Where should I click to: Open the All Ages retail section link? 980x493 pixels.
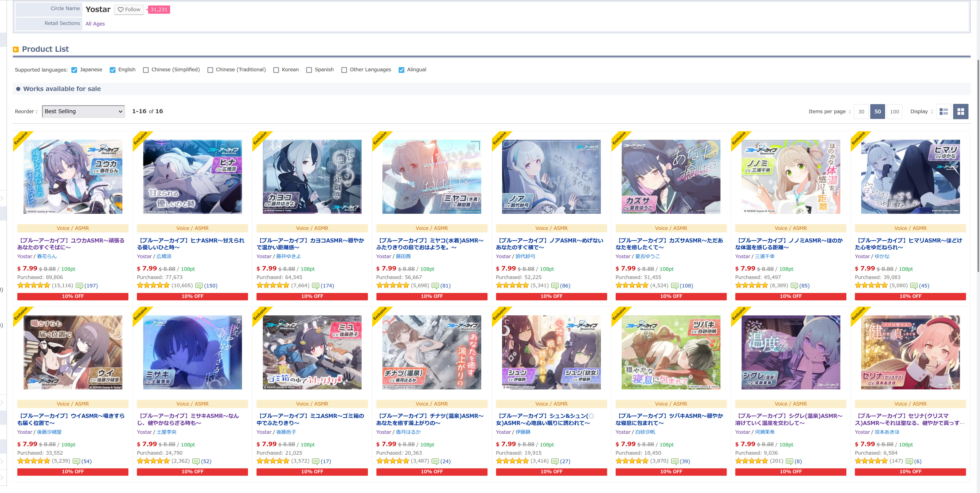tap(95, 24)
